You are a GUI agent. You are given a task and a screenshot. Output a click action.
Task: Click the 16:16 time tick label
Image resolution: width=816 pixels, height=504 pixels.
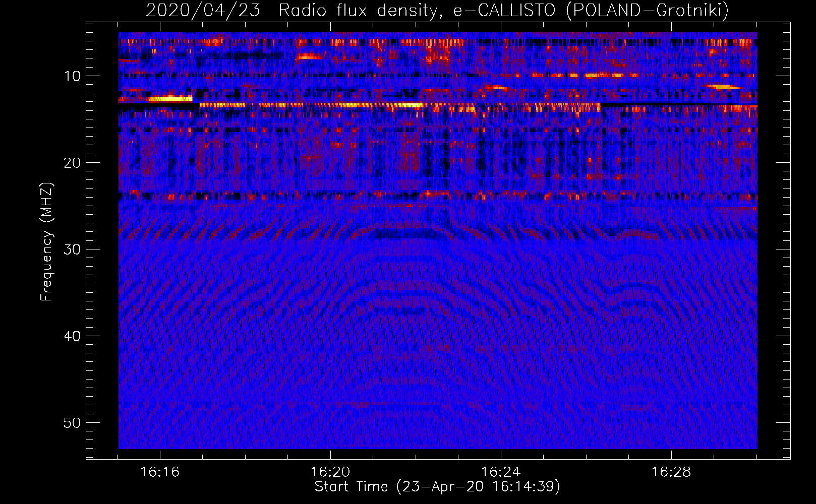pos(160,472)
